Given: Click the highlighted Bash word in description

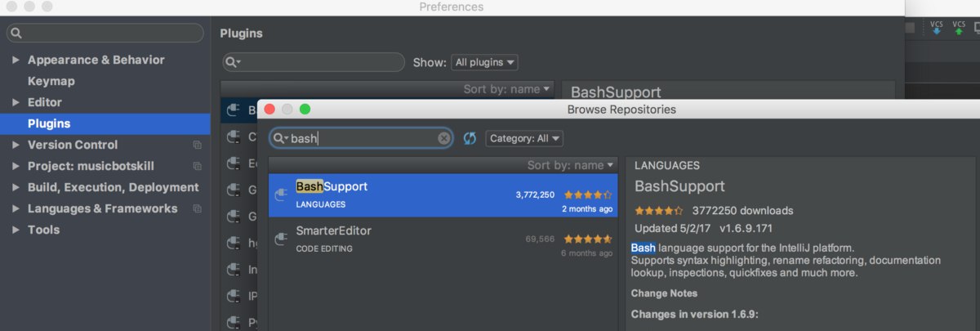Looking at the screenshot, I should pyautogui.click(x=643, y=247).
